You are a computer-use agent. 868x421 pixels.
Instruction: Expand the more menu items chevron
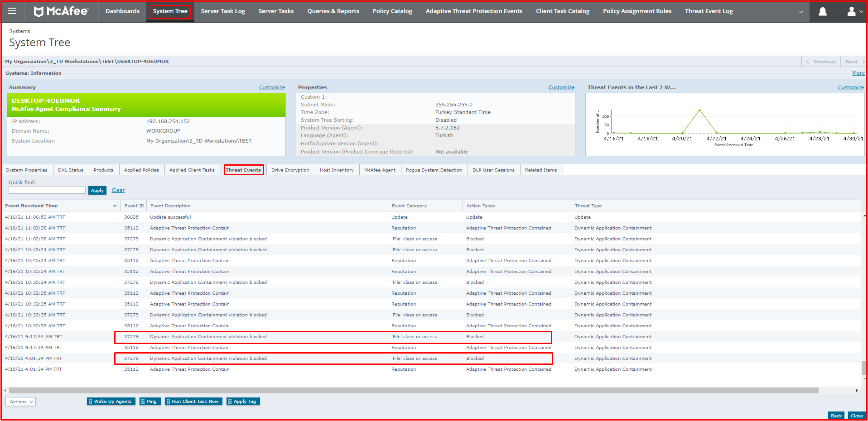click(x=800, y=12)
